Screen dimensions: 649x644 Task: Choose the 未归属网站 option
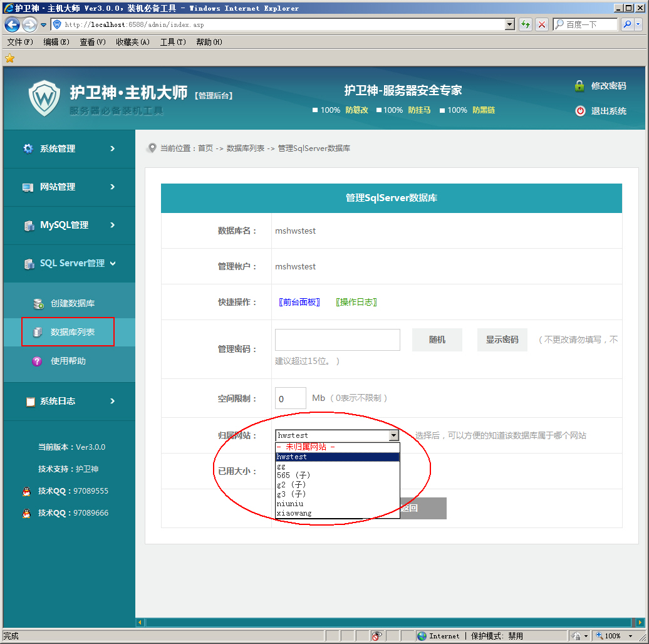pyautogui.click(x=306, y=447)
